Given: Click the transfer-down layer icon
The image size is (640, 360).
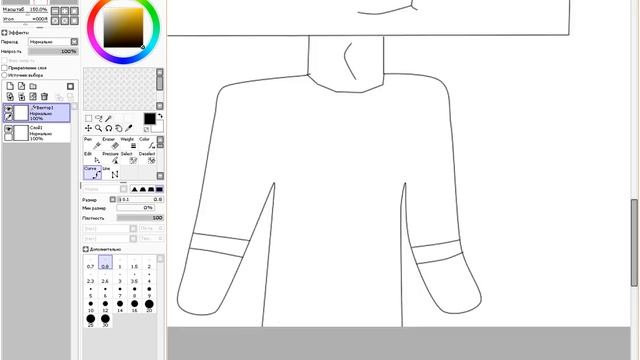Looking at the screenshot, I should [10, 97].
